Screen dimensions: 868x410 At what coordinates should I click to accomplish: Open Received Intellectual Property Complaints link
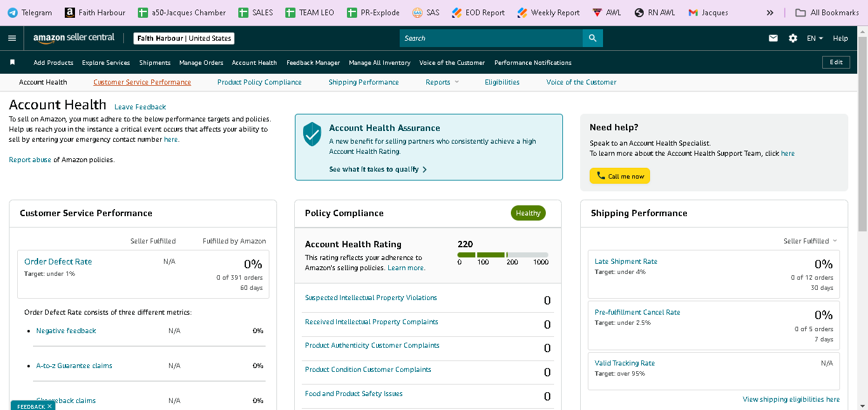pyautogui.click(x=372, y=322)
